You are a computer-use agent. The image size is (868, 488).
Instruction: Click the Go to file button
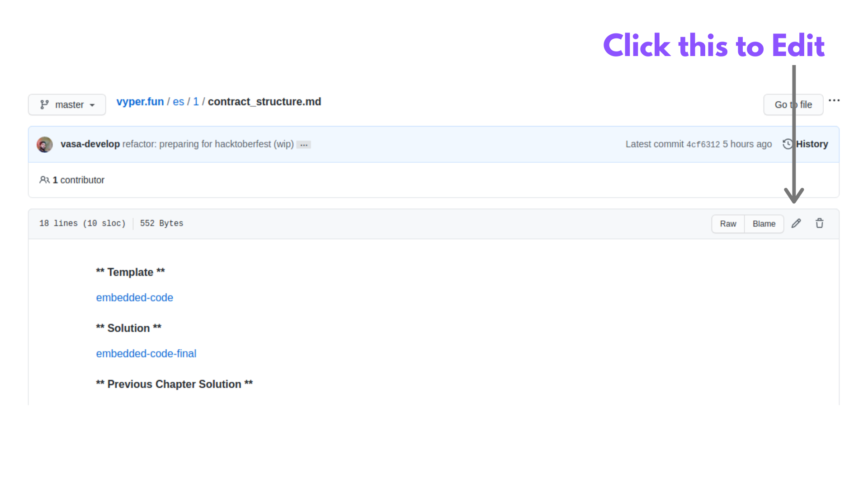(793, 104)
